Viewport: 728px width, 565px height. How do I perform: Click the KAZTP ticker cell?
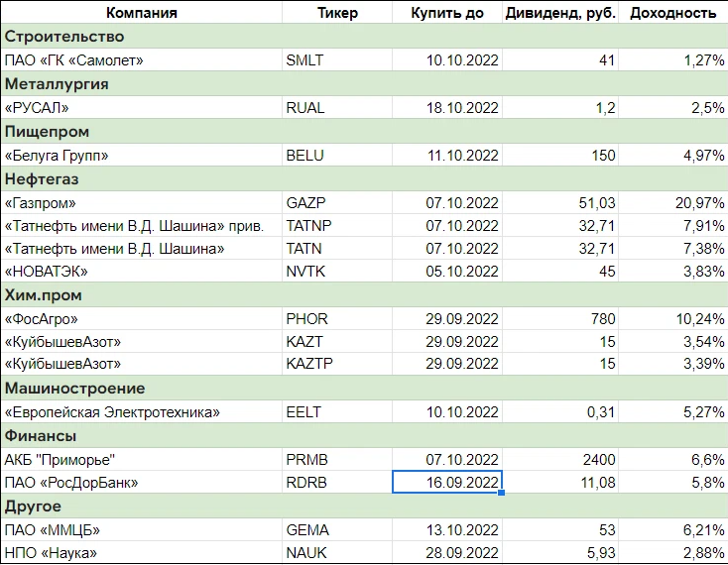coord(337,363)
